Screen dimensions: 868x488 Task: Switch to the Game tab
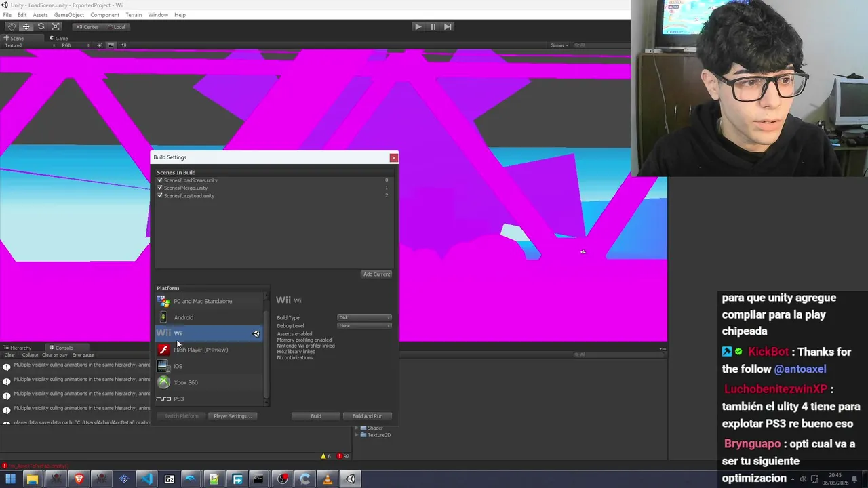pyautogui.click(x=59, y=38)
